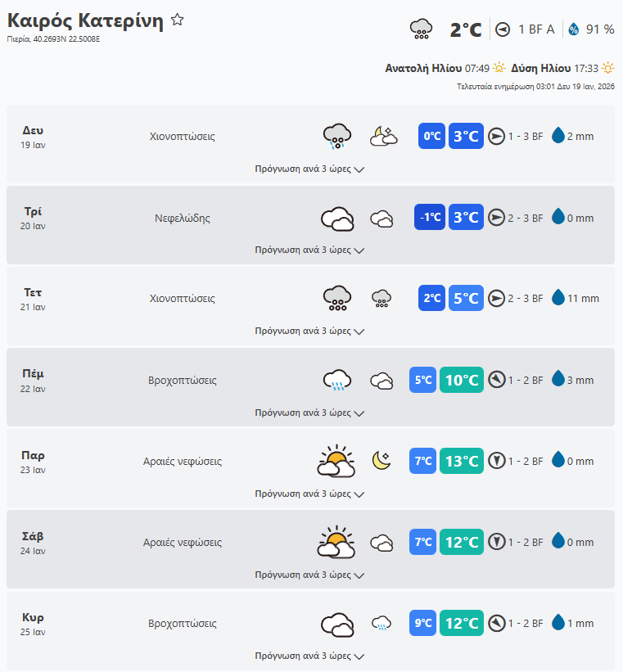Click Thursday's green 10°C high temperature badge
The height and width of the screenshot is (672, 623).
click(x=462, y=380)
